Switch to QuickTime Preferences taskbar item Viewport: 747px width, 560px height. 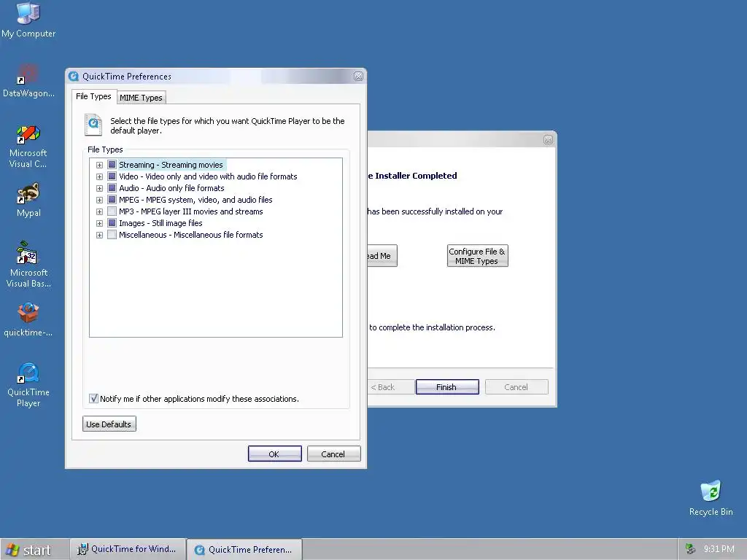(x=244, y=550)
